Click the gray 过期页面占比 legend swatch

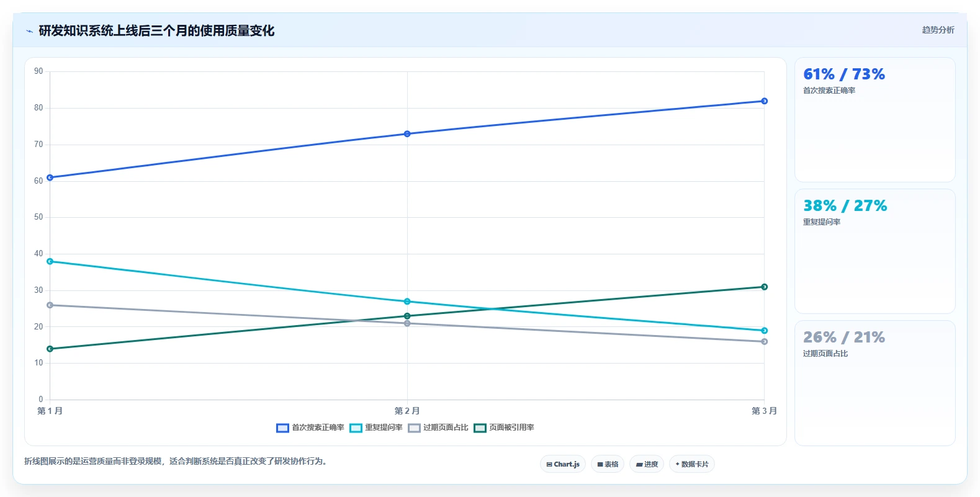[414, 428]
